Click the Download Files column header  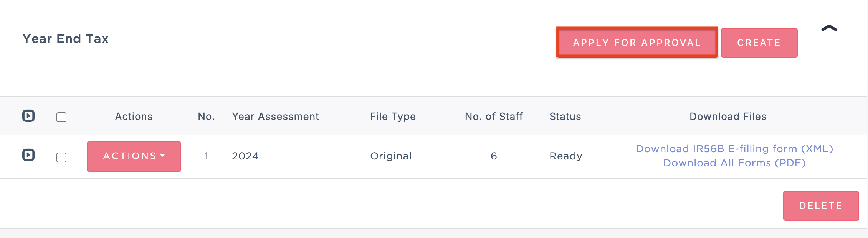728,117
